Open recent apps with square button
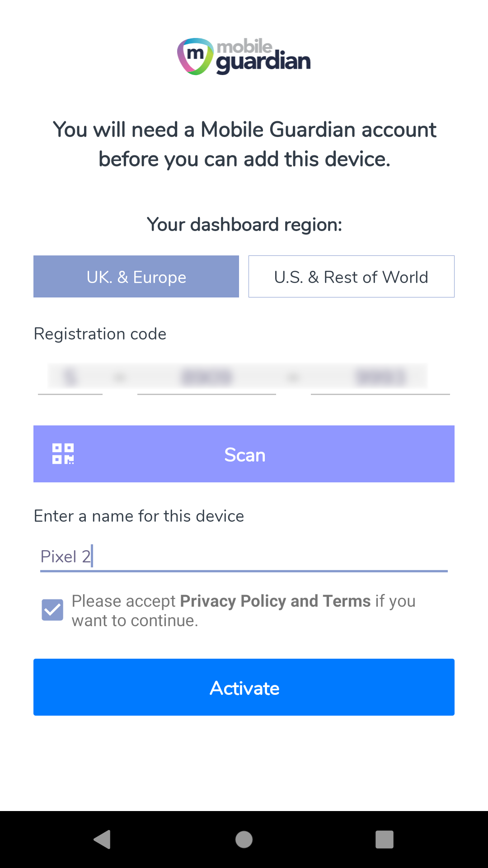 tap(384, 840)
